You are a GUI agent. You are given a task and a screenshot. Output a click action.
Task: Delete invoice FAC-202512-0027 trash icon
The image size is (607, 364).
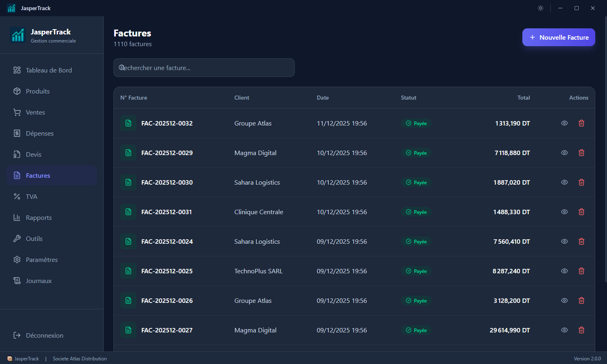pyautogui.click(x=581, y=330)
